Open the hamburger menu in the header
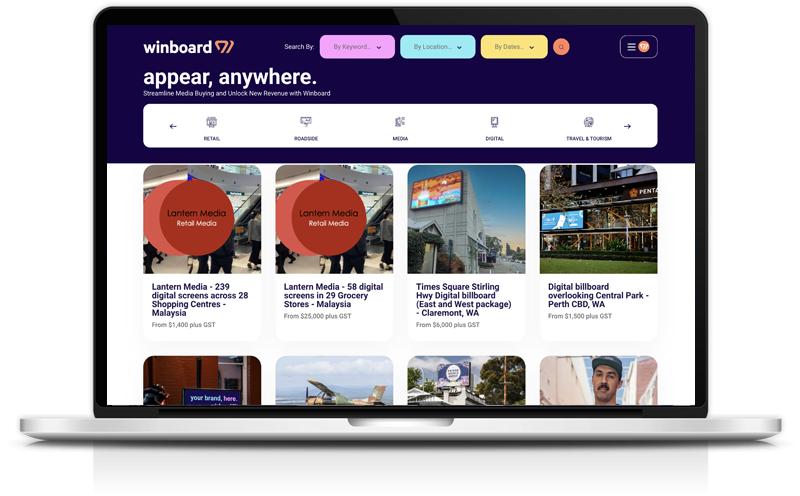800x496 pixels. coord(637,47)
